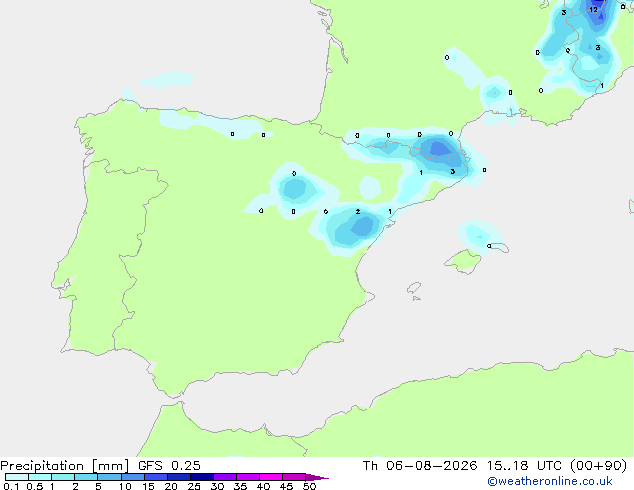Click the small Ibiza island outline
Image resolution: width=634 pixels, height=490 pixels.
pos(414,288)
